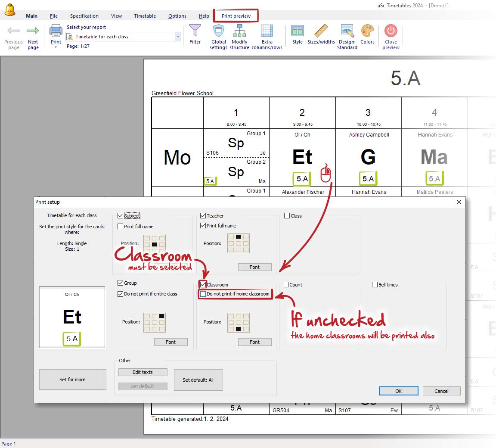This screenshot has width=496, height=448.
Task: Open the View menu
Action: [x=116, y=16]
